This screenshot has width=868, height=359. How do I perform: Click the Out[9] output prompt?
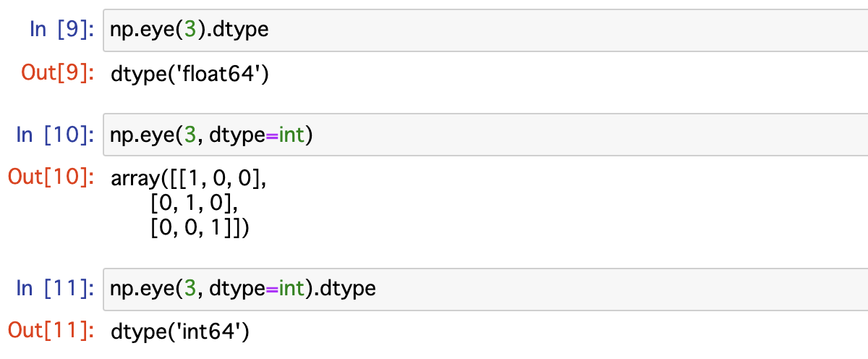[56, 73]
